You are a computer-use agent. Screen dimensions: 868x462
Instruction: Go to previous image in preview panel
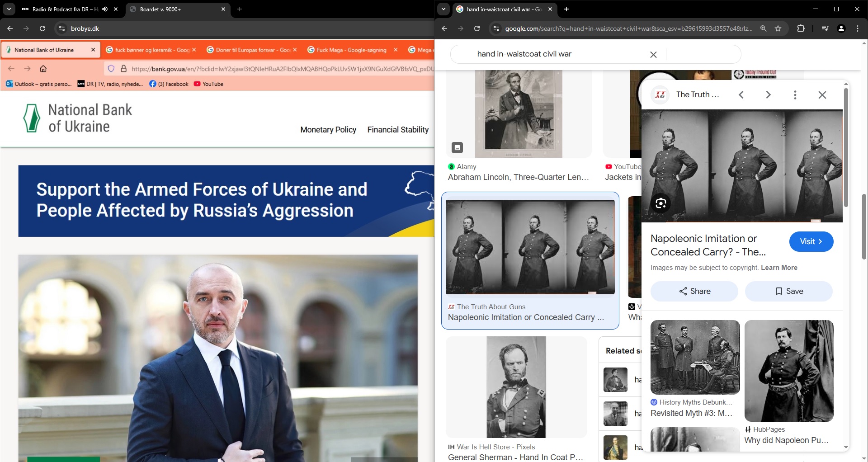[741, 95]
